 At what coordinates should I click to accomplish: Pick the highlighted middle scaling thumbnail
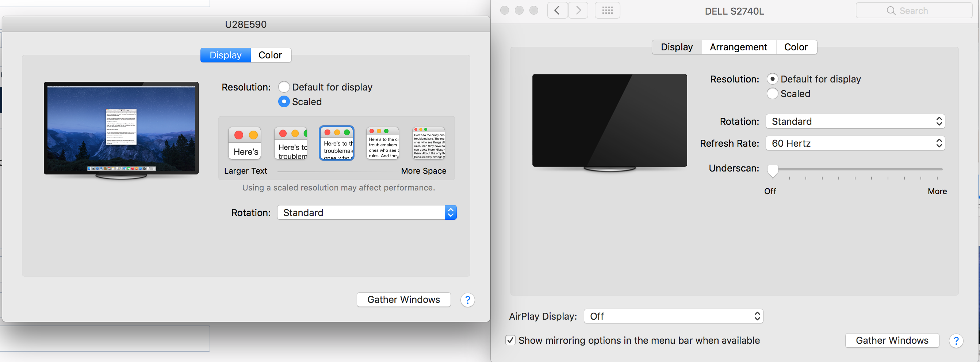(337, 143)
